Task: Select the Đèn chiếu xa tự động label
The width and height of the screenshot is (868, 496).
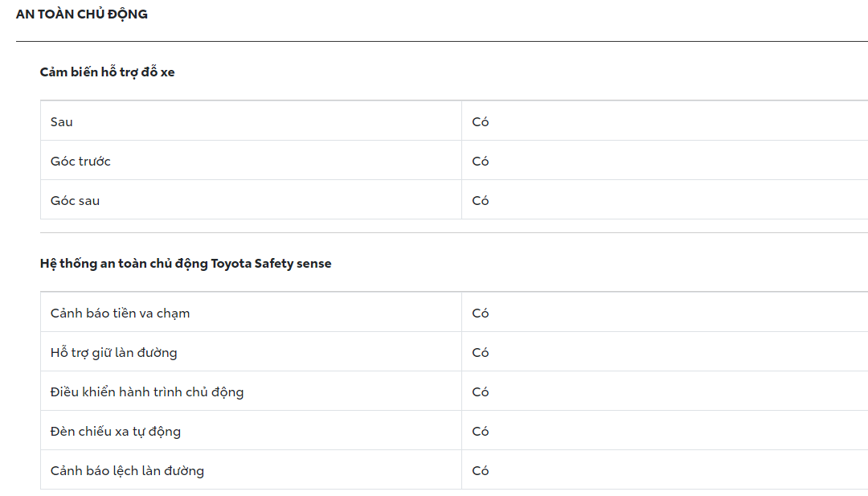Action: 116,432
